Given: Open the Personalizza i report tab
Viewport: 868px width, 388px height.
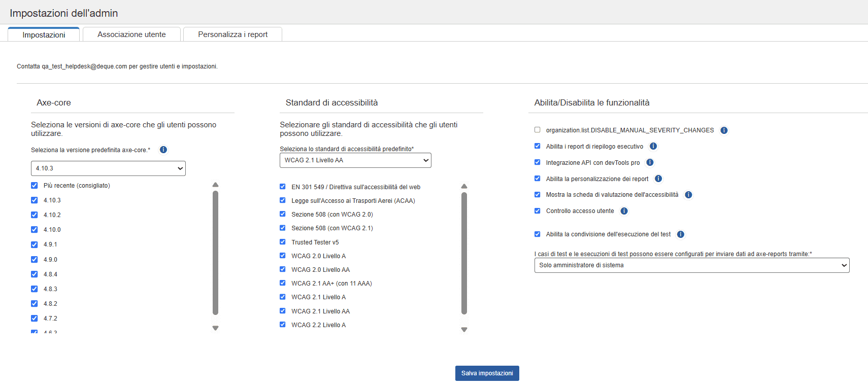Looking at the screenshot, I should pos(232,34).
